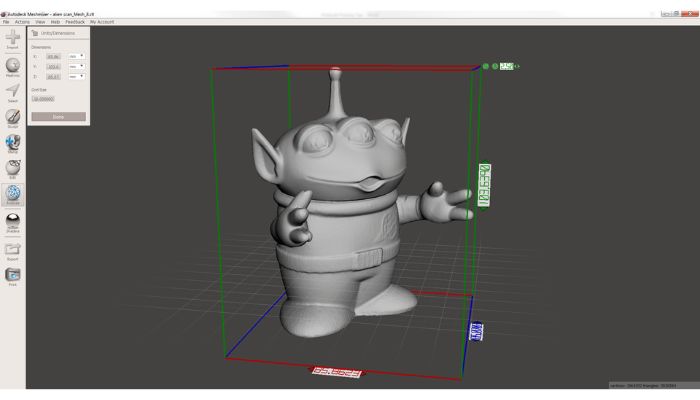Open the Stamp tool

click(12, 144)
